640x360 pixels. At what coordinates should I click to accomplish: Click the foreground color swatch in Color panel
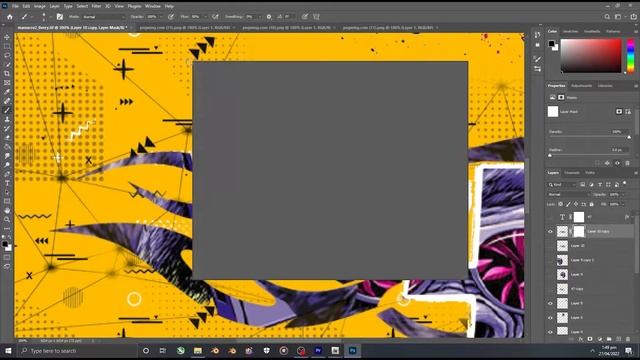click(551, 43)
